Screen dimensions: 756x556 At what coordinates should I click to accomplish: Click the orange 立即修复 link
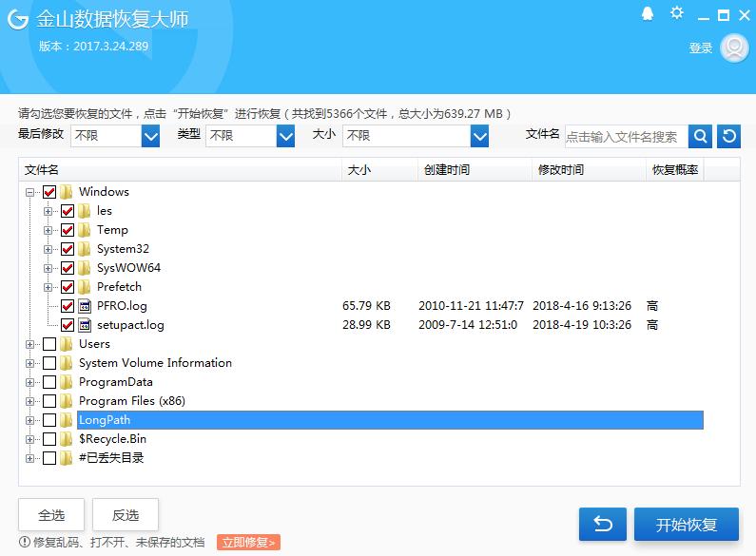248,543
